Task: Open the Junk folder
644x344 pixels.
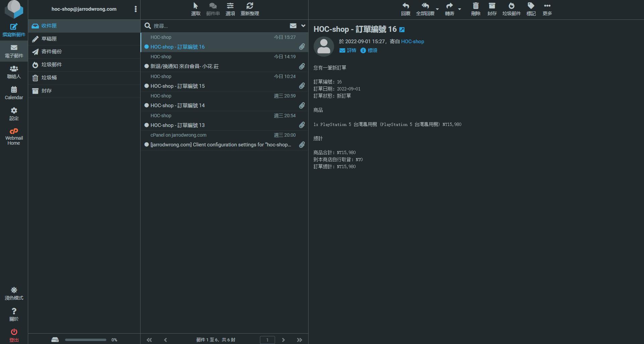Action: click(84, 65)
